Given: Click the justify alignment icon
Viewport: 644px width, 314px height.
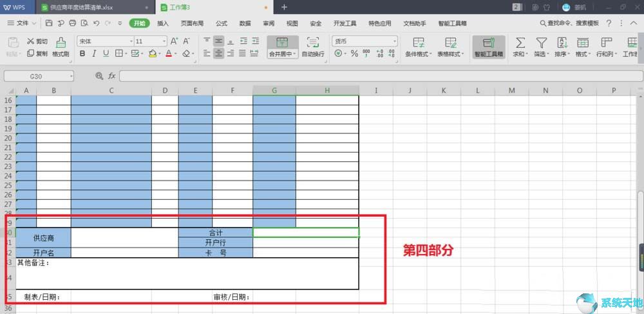Looking at the screenshot, I should click(243, 54).
